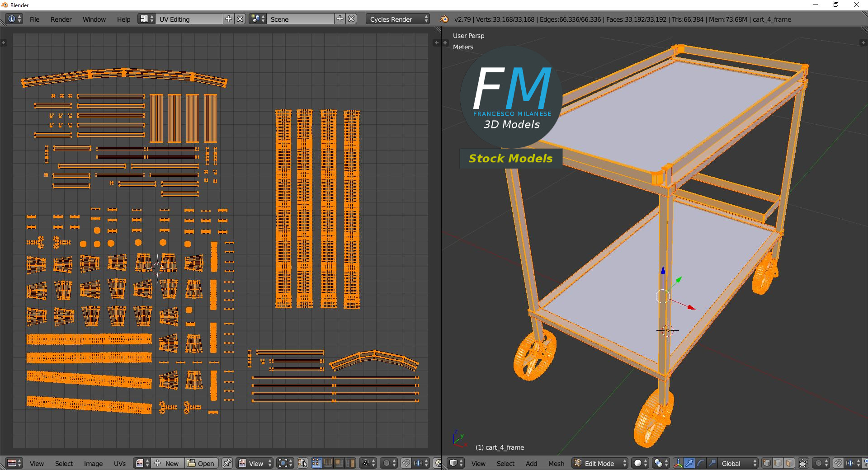The width and height of the screenshot is (868, 470).
Task: Delete the current scene
Action: coord(351,19)
